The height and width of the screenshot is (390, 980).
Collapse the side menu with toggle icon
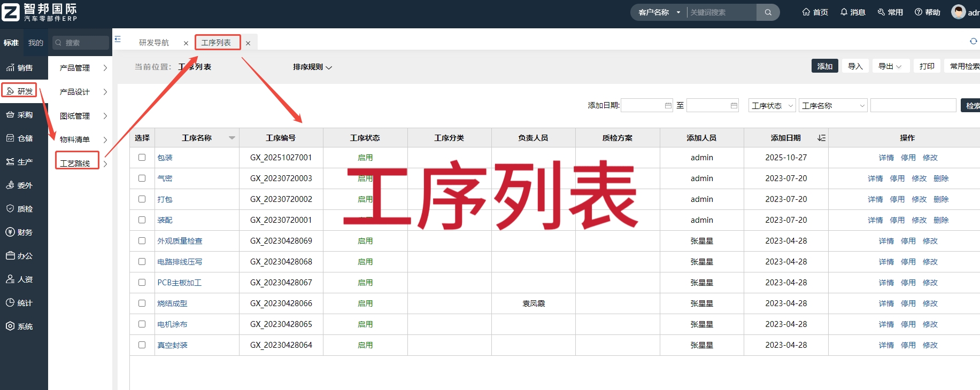click(x=118, y=39)
